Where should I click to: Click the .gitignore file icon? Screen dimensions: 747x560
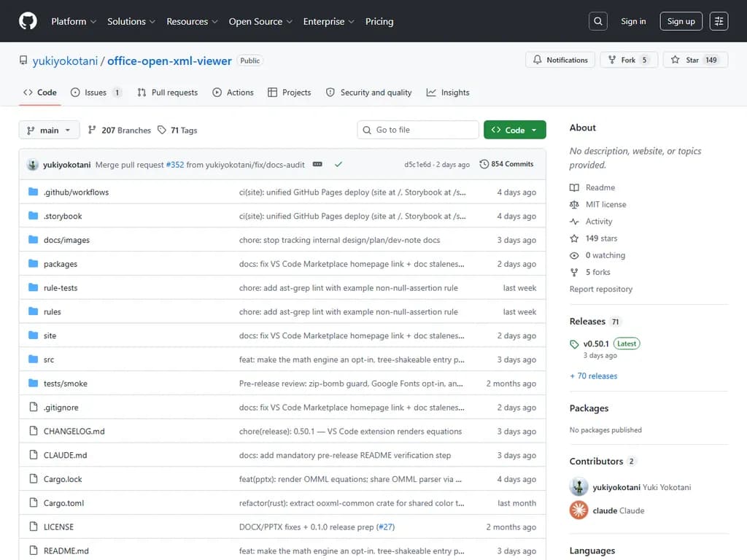click(34, 407)
